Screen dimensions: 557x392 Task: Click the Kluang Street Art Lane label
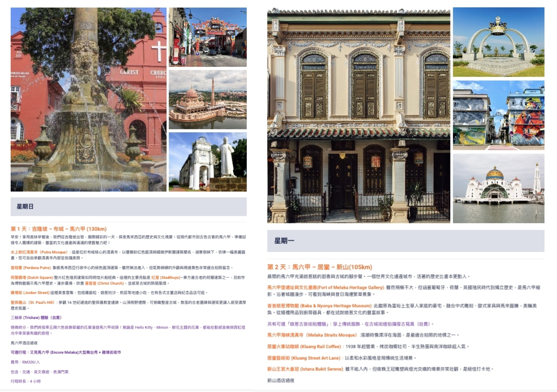pyautogui.click(x=304, y=358)
